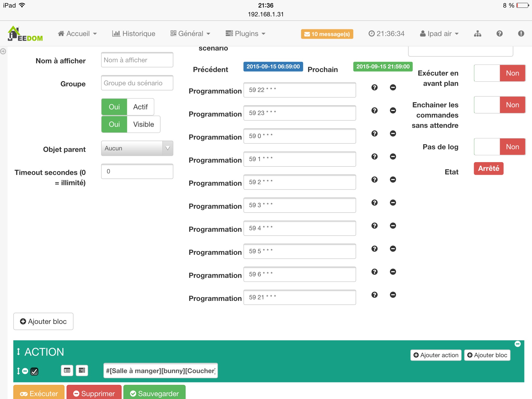532x399 pixels.
Task: Click the network hierarchy icon in navbar
Action: [477, 34]
